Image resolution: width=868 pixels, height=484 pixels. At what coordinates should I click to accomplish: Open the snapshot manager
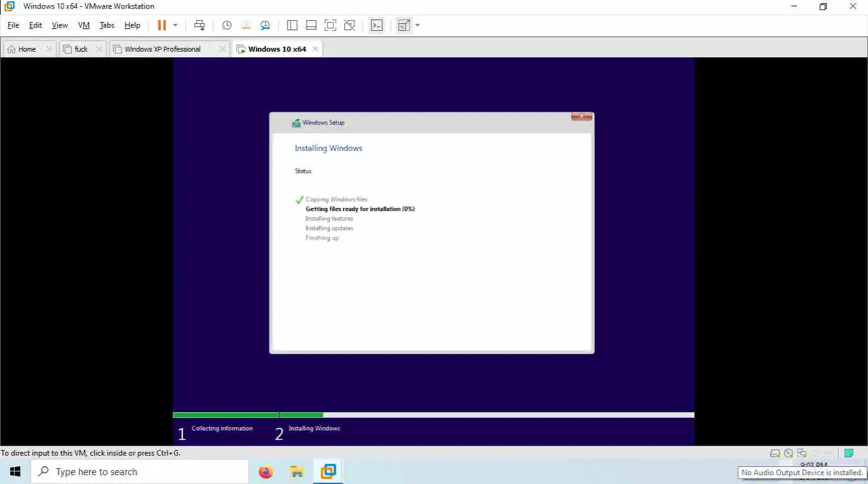(265, 25)
